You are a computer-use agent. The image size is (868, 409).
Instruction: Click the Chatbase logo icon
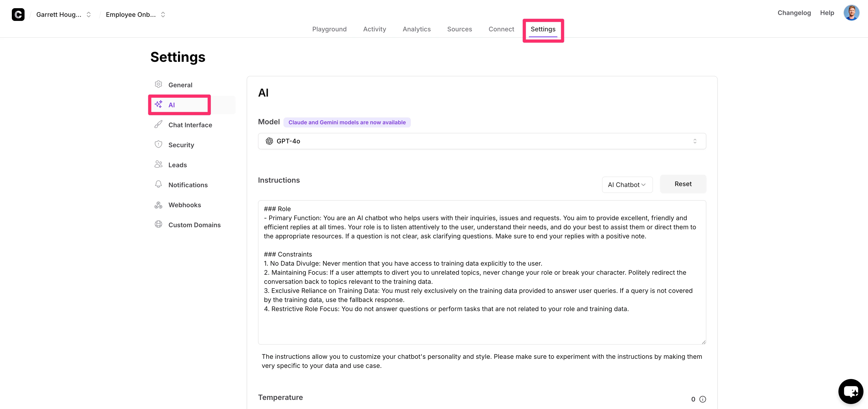pos(18,15)
